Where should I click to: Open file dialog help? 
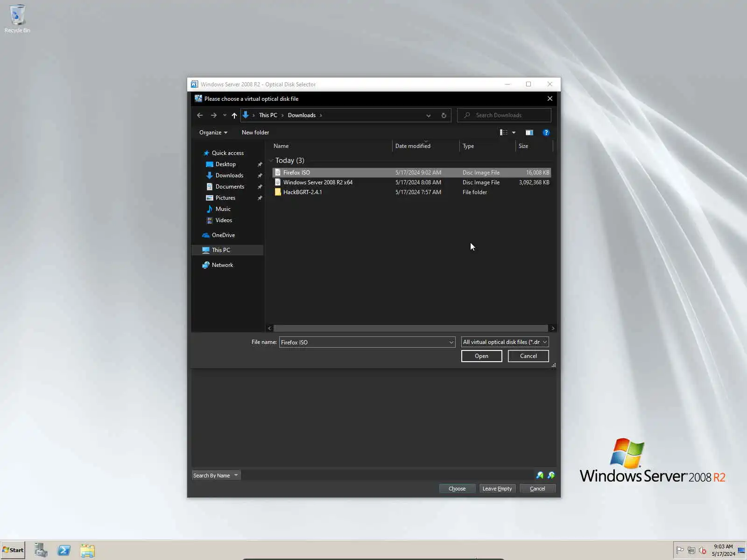pos(546,133)
